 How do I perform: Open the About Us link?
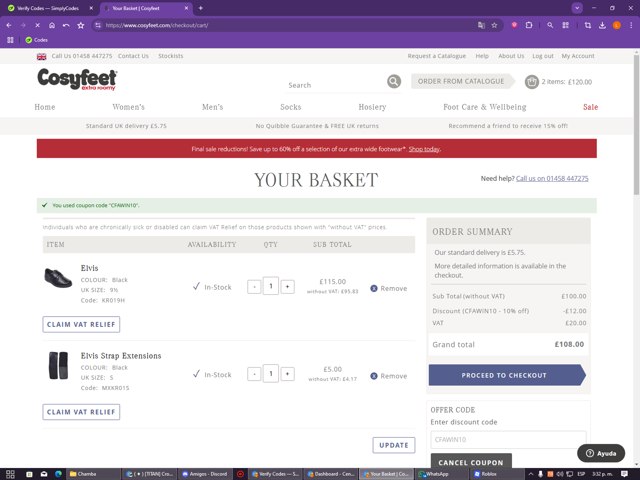(x=511, y=56)
